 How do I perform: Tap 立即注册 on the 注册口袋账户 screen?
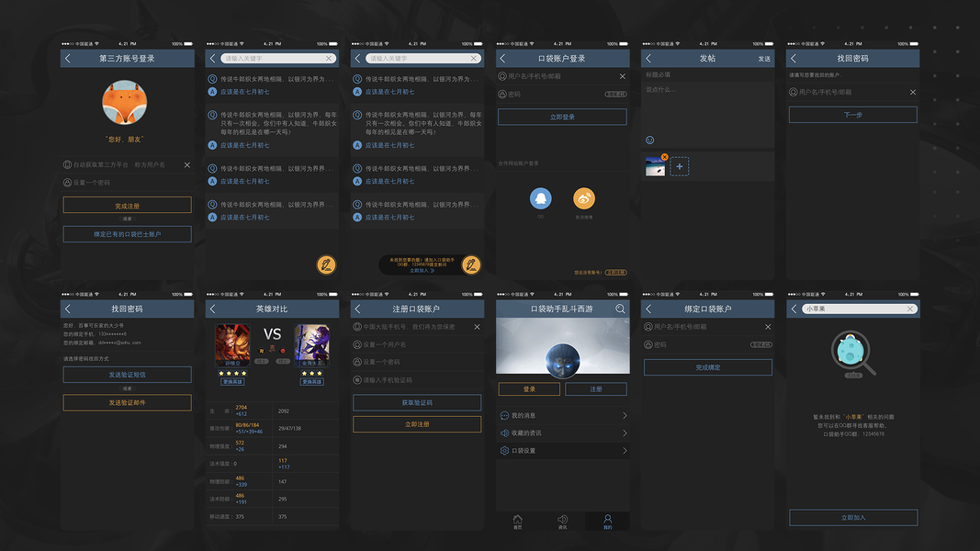click(x=417, y=424)
